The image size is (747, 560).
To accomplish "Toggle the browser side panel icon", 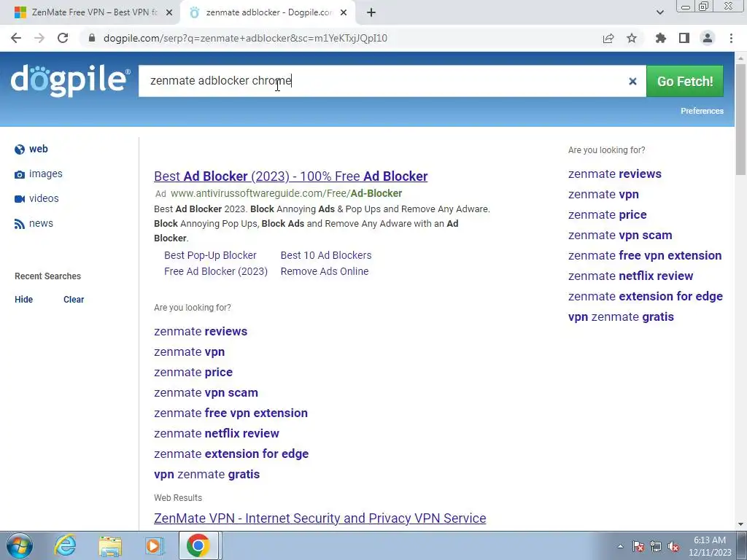I will 684,38.
